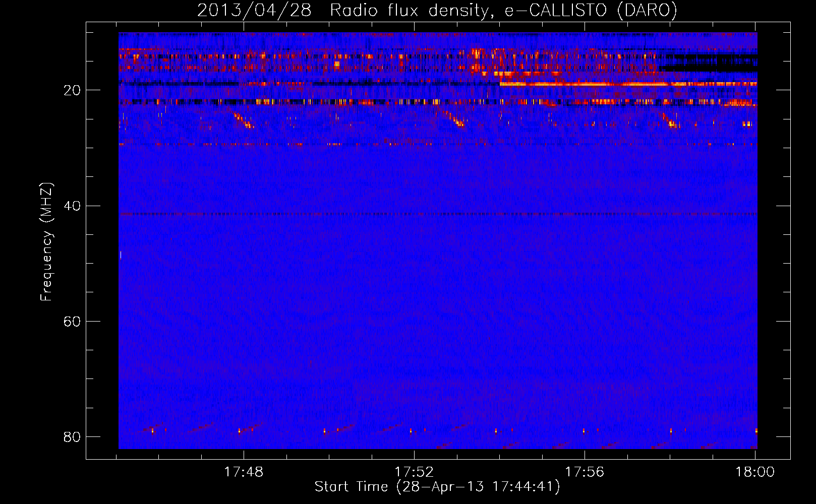Click the Start Time axis label

[x=437, y=487]
